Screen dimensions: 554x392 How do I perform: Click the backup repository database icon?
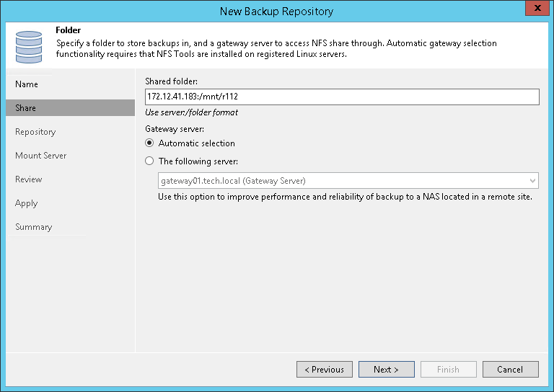tap(29, 46)
